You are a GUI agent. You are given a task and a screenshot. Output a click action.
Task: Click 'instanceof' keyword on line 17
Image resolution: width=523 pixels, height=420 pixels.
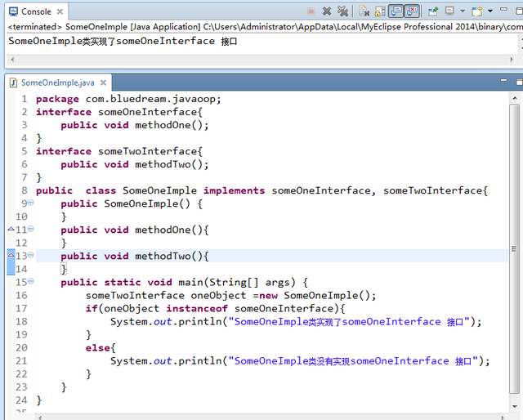click(x=197, y=309)
